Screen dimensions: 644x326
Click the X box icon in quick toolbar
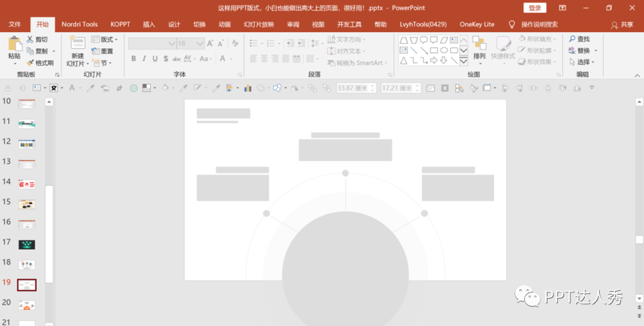tap(444, 88)
